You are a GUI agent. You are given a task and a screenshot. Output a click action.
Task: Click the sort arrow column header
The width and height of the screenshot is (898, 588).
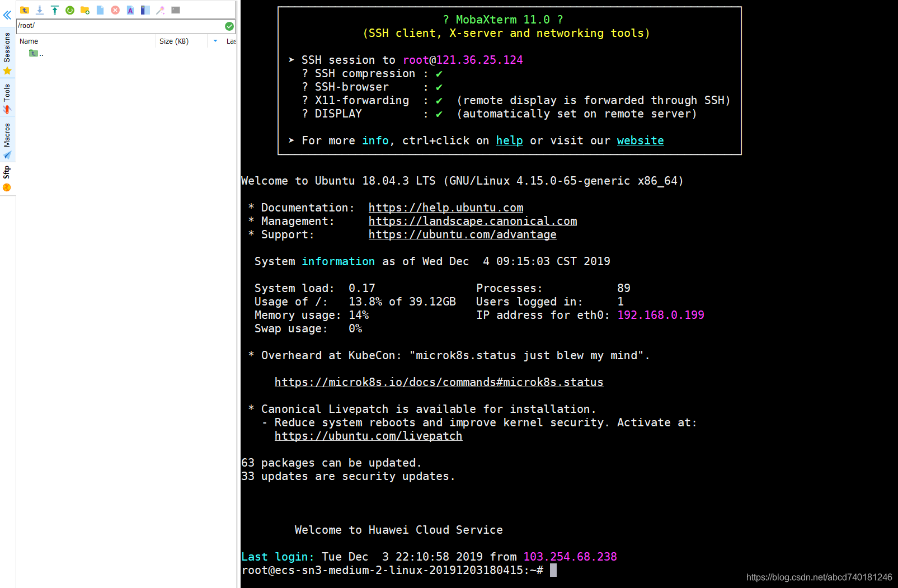(215, 41)
